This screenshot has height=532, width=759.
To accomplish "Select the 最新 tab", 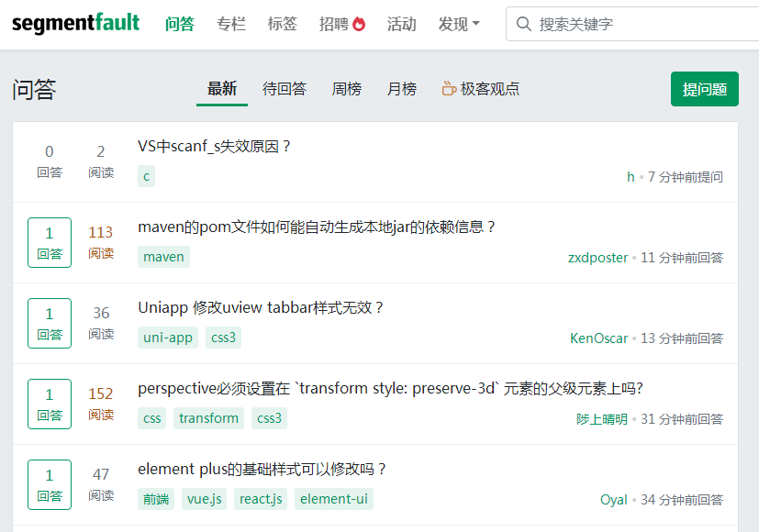I will pyautogui.click(x=222, y=89).
